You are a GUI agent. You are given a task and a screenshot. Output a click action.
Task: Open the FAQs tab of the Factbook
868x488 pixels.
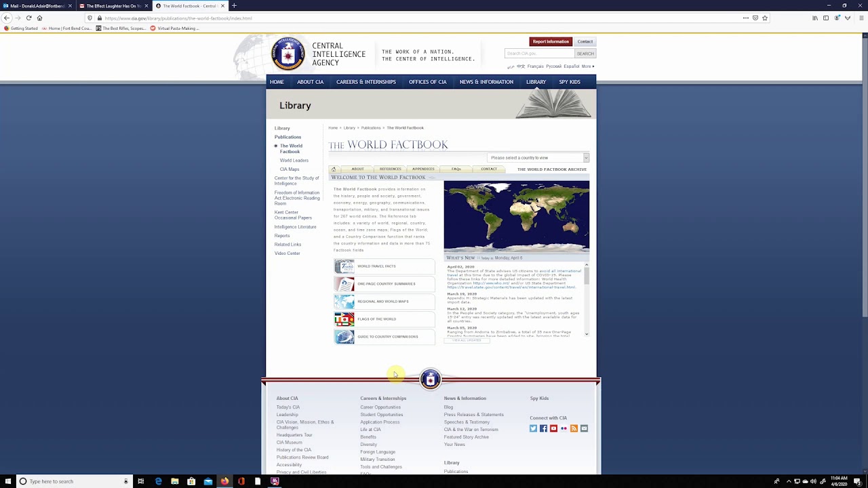pyautogui.click(x=456, y=169)
